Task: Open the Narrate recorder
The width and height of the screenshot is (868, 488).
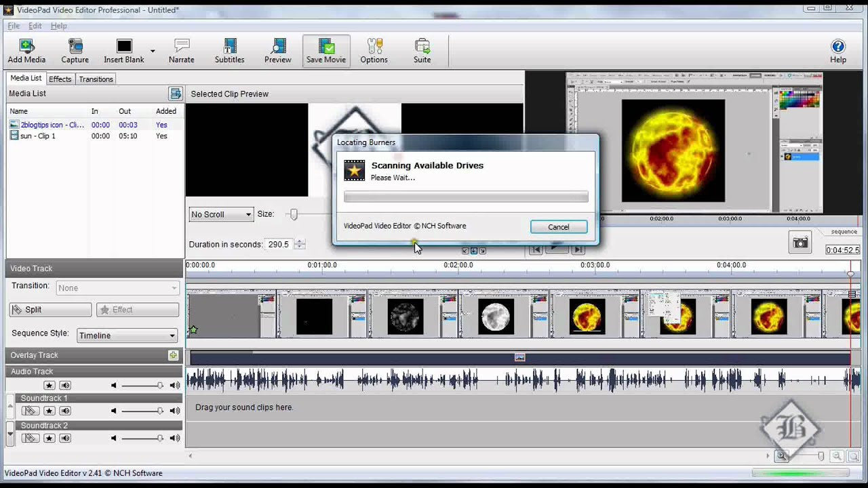Action: click(x=182, y=51)
